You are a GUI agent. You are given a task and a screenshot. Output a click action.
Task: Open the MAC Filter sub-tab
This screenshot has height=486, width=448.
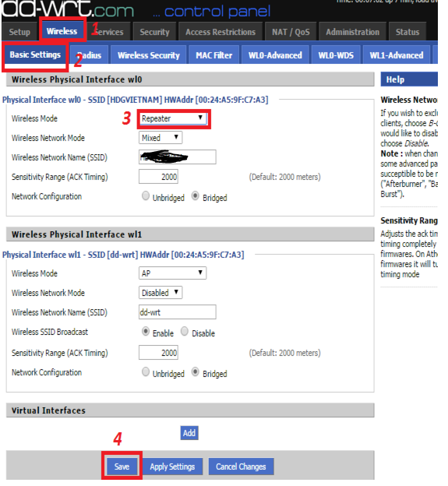[x=214, y=55]
